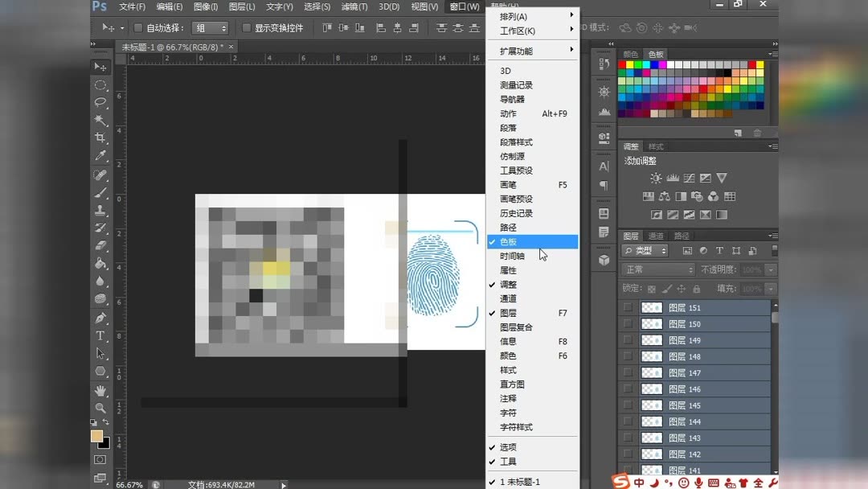This screenshot has height=489, width=868.
Task: Add a Curves adjustment in Adjustments panel
Action: coord(690,178)
